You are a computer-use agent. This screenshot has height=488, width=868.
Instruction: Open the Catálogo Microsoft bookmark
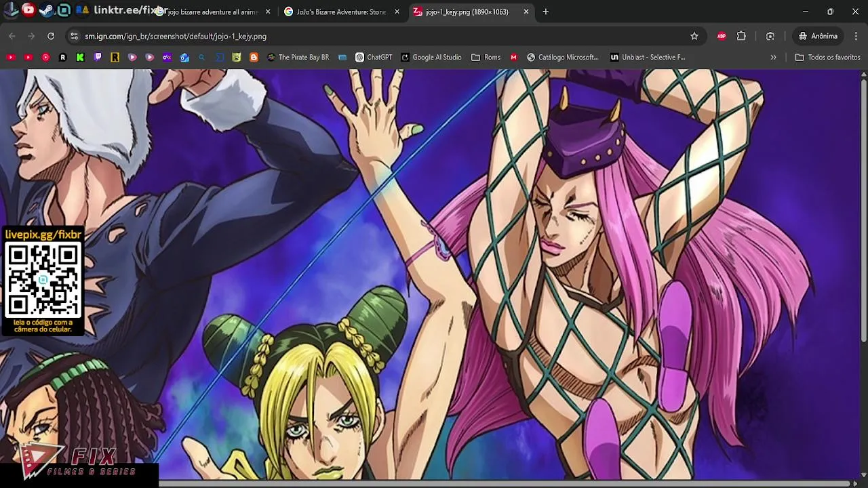[x=562, y=58]
